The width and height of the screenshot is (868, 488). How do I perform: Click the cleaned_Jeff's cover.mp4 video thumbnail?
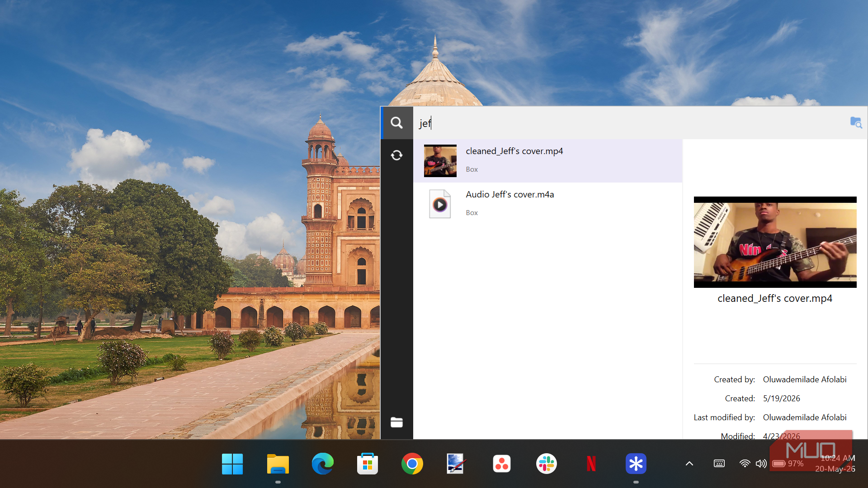(440, 161)
